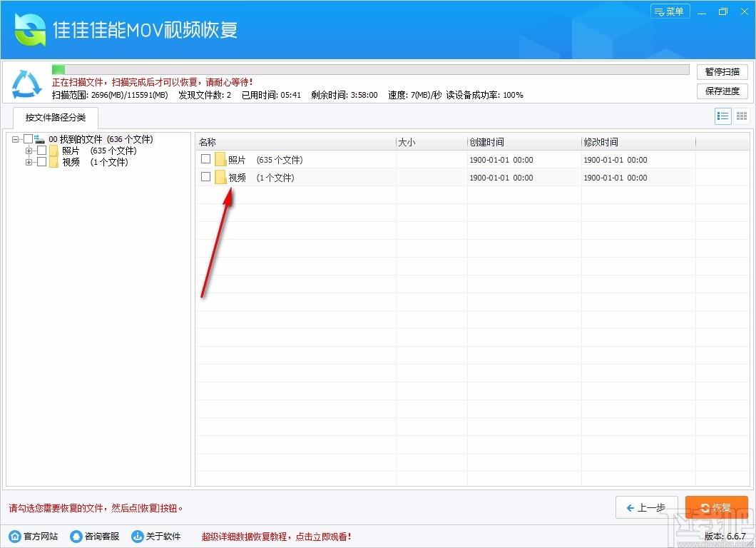Click the 视频 folder icon in tree
756x548 pixels.
(53, 162)
